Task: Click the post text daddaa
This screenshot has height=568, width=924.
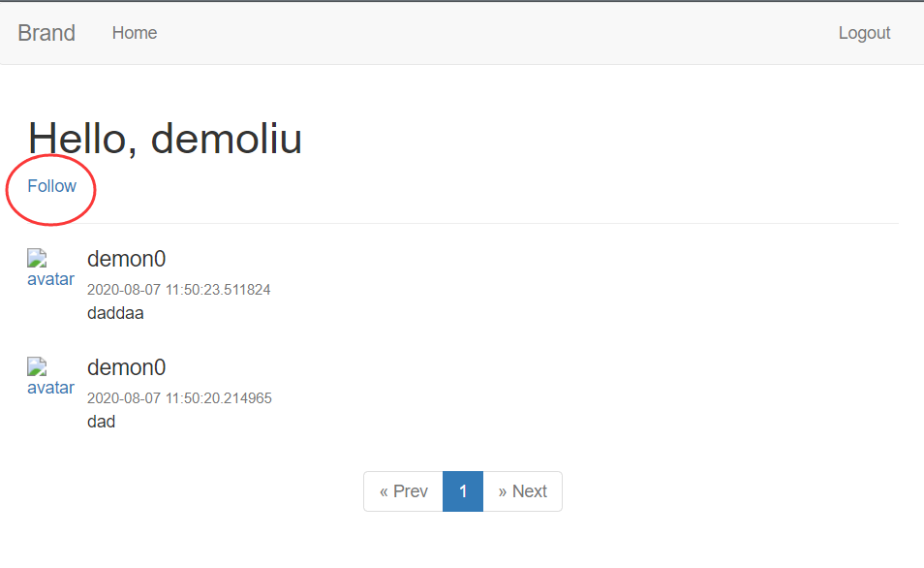Action: point(115,313)
